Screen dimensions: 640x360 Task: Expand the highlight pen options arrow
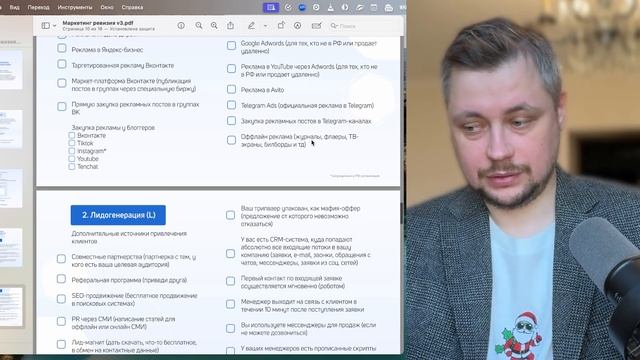265,26
